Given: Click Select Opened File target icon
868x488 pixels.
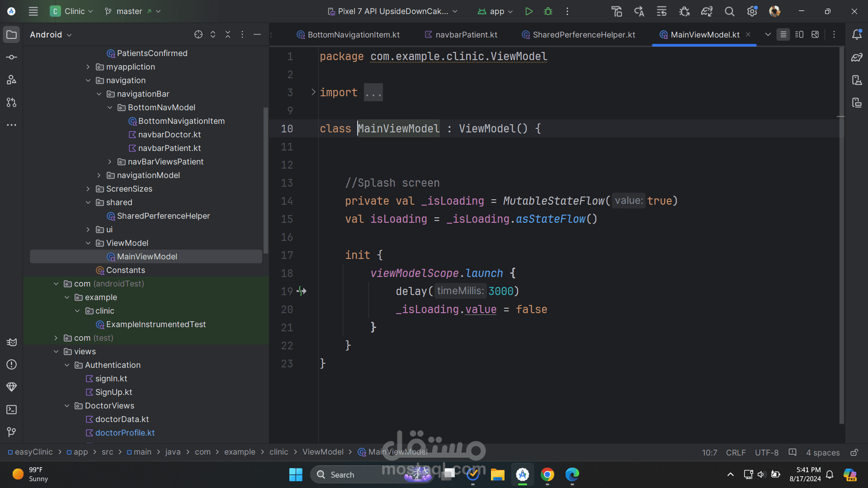Looking at the screenshot, I should (198, 35).
